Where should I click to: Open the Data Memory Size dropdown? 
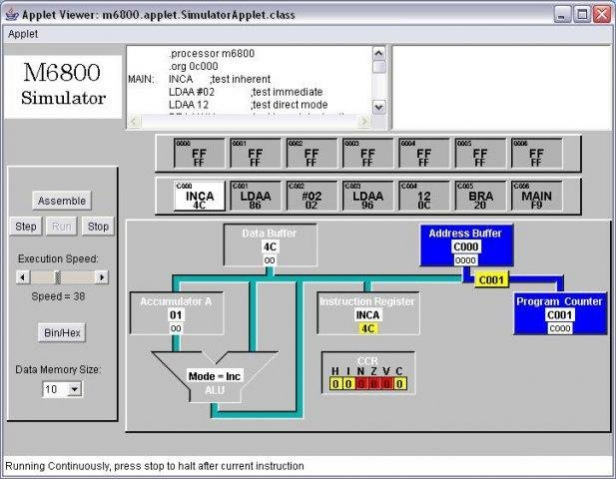point(74,389)
